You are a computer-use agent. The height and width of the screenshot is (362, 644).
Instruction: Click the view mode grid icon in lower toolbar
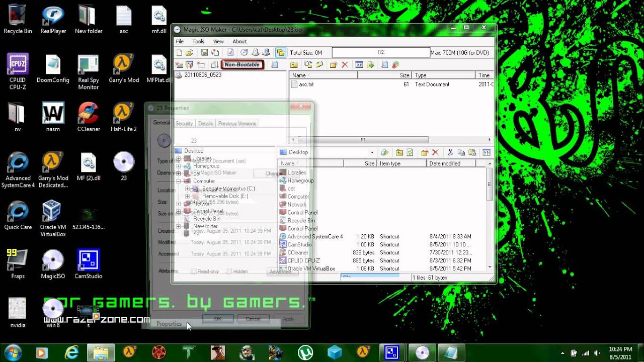pos(487,152)
